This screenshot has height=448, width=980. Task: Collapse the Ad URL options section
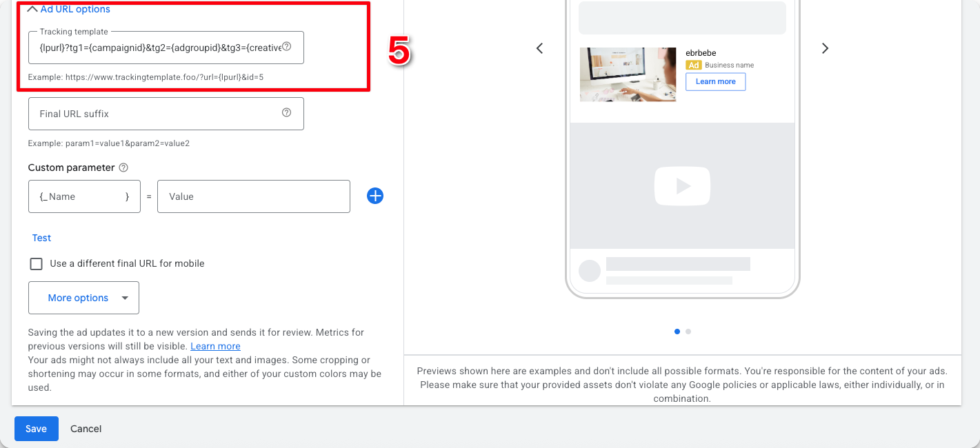pyautogui.click(x=68, y=9)
